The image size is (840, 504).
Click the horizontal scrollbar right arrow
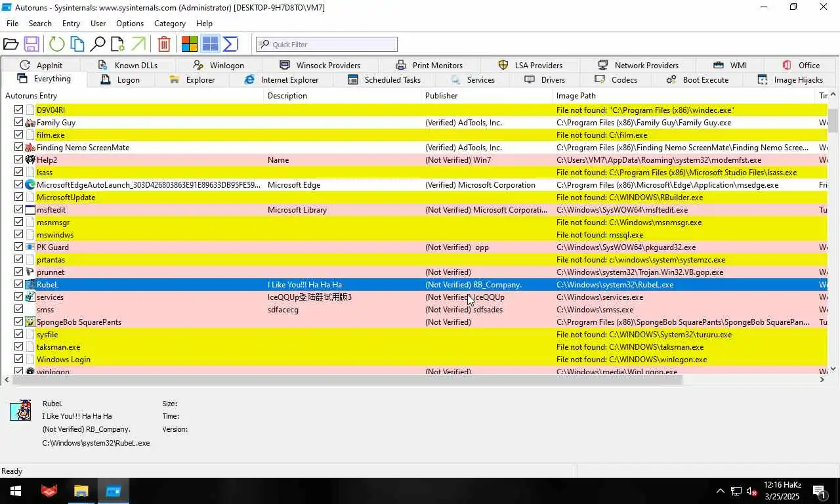(822, 379)
